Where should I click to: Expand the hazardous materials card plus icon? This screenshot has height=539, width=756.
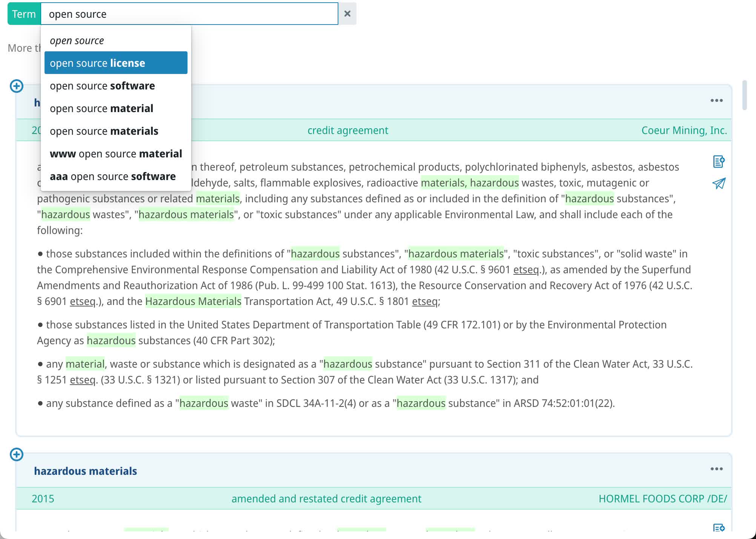pyautogui.click(x=17, y=454)
